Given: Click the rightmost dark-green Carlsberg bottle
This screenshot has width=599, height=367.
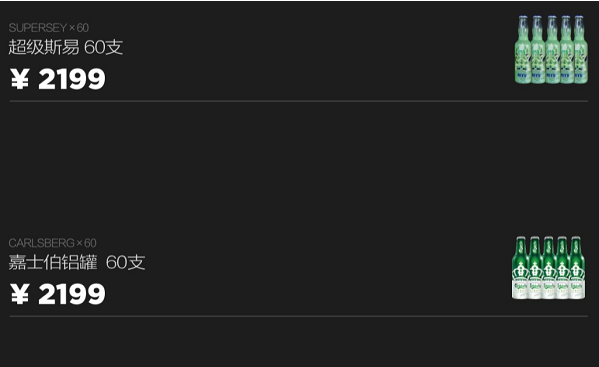Looking at the screenshot, I should [x=577, y=268].
